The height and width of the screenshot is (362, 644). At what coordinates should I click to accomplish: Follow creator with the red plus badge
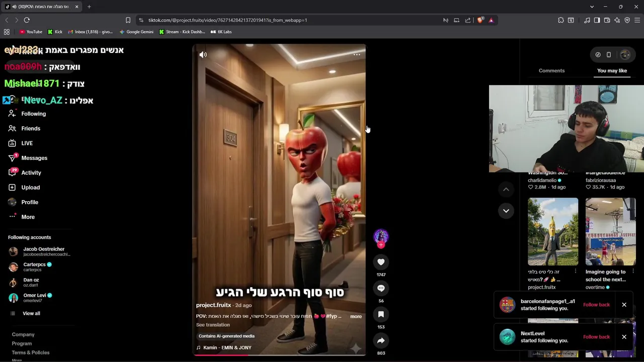(x=381, y=245)
